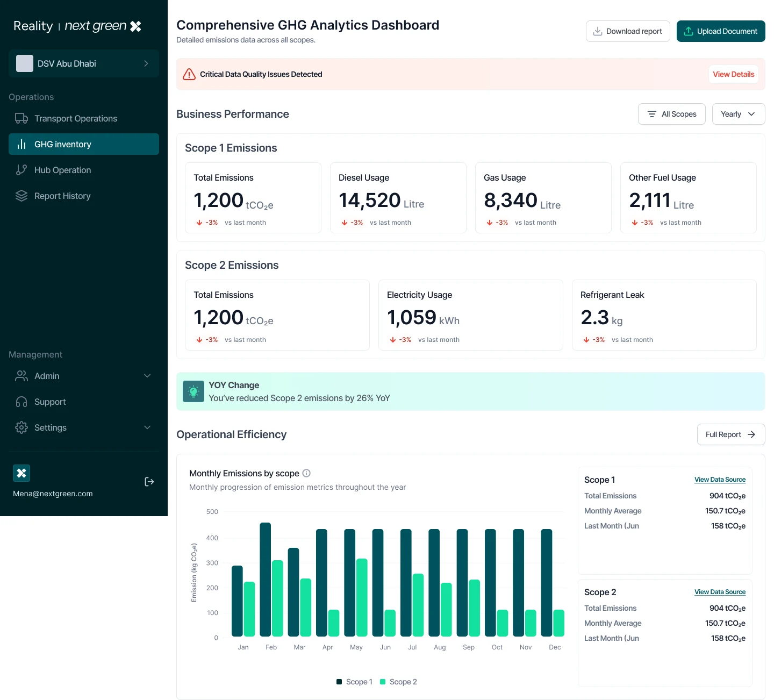Open View Details for data quality issues
The height and width of the screenshot is (700, 774).
[x=734, y=74]
